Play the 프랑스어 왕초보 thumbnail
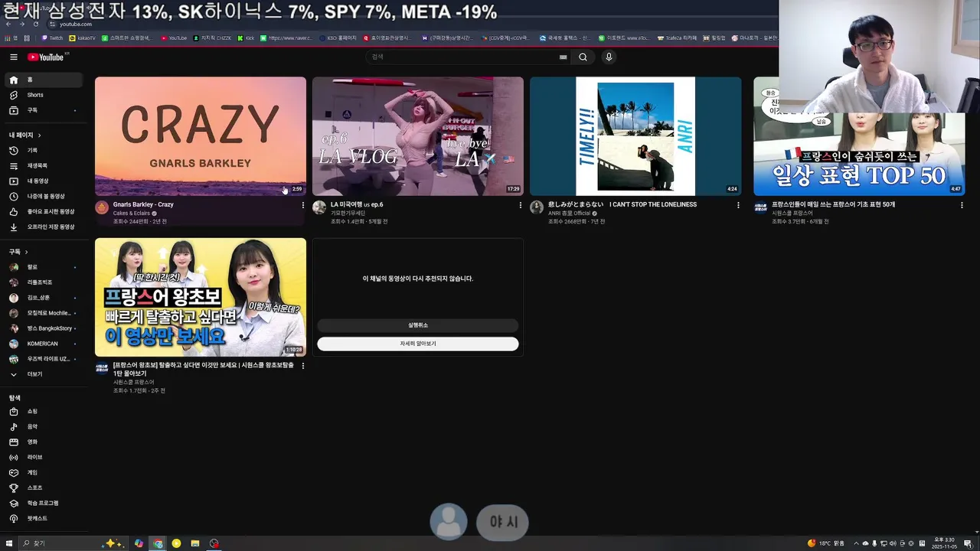980x551 pixels. click(x=201, y=297)
